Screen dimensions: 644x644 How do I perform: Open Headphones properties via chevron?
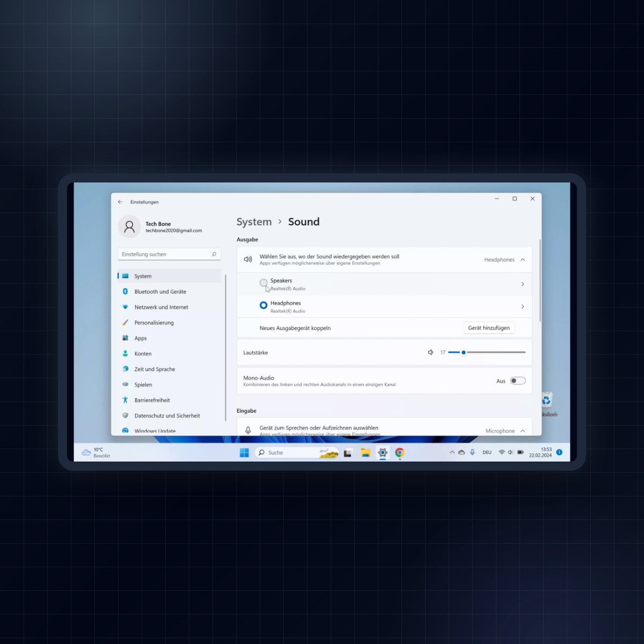[523, 307]
